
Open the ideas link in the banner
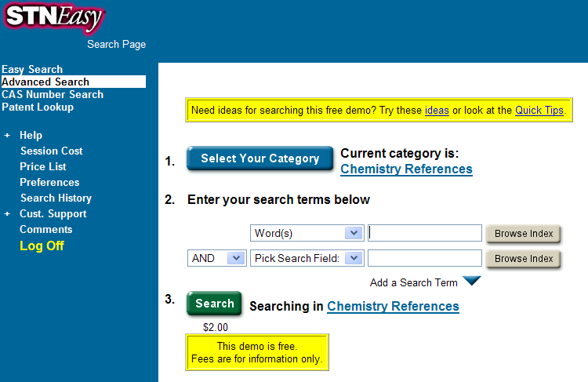click(437, 111)
